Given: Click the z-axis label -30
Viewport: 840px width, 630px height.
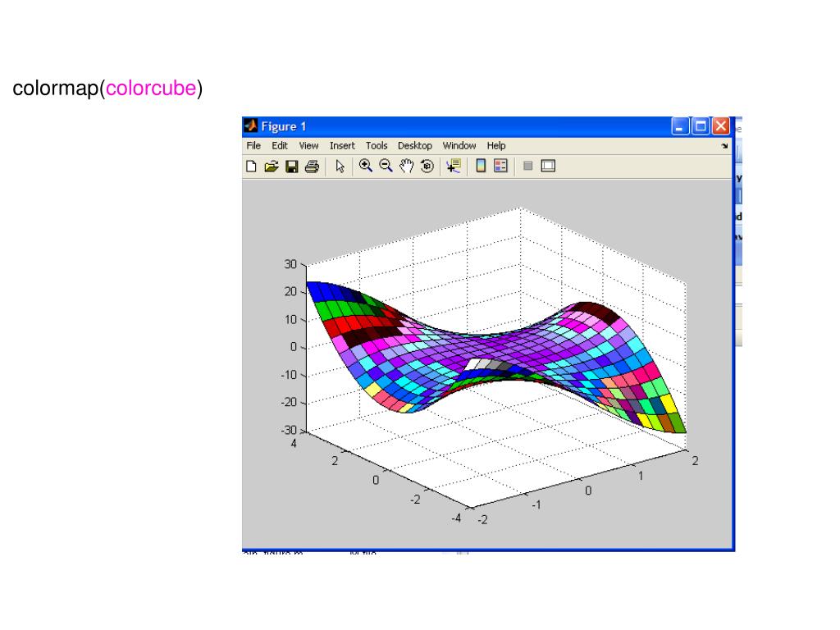Looking at the screenshot, I should pos(289,430).
